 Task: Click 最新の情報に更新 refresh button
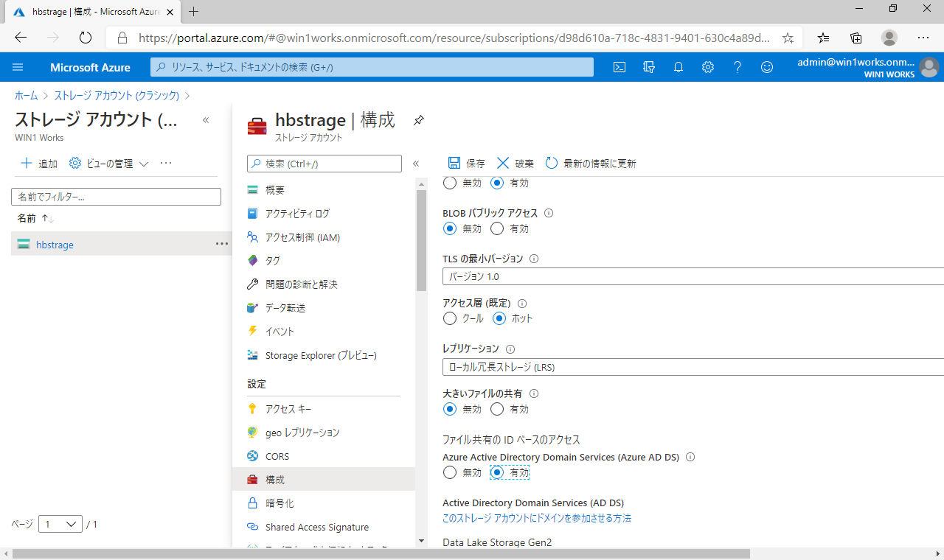[x=591, y=164]
